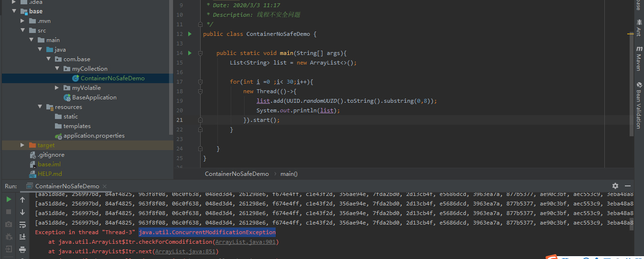Expand the myVolatile package
Screen dimensions: 644x259
pos(57,87)
